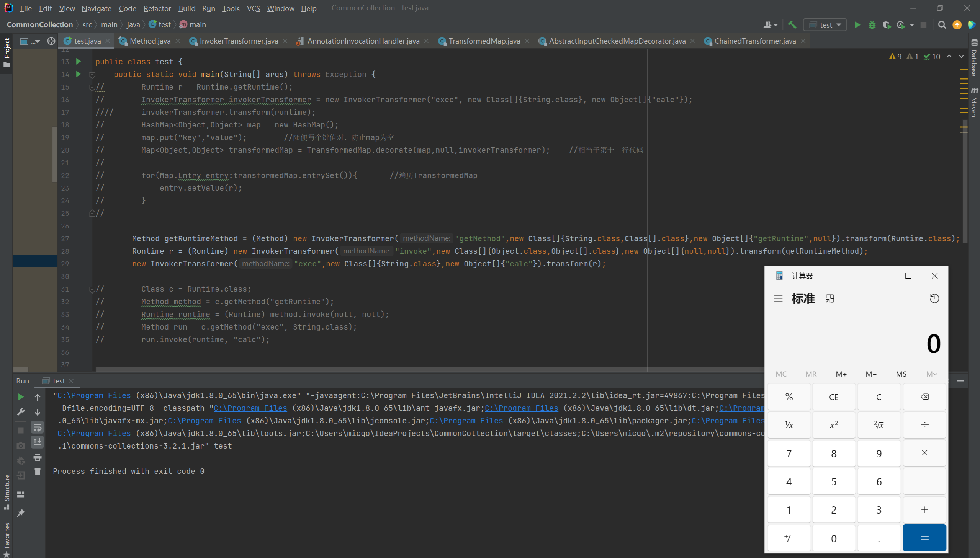The image size is (980, 558).
Task: Toggle soft-wrap in Run console
Action: (x=38, y=427)
